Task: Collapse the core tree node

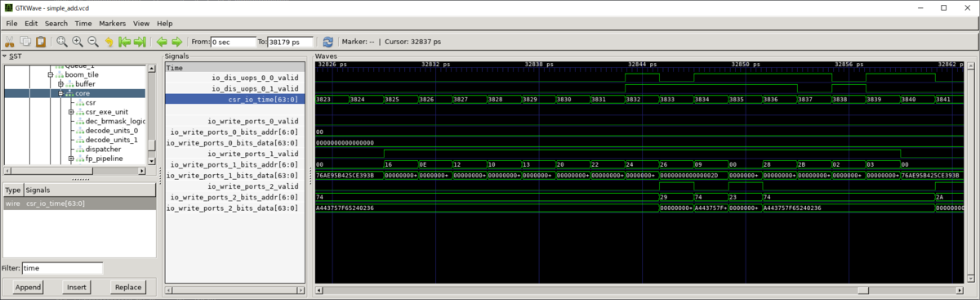Action: tap(60, 93)
